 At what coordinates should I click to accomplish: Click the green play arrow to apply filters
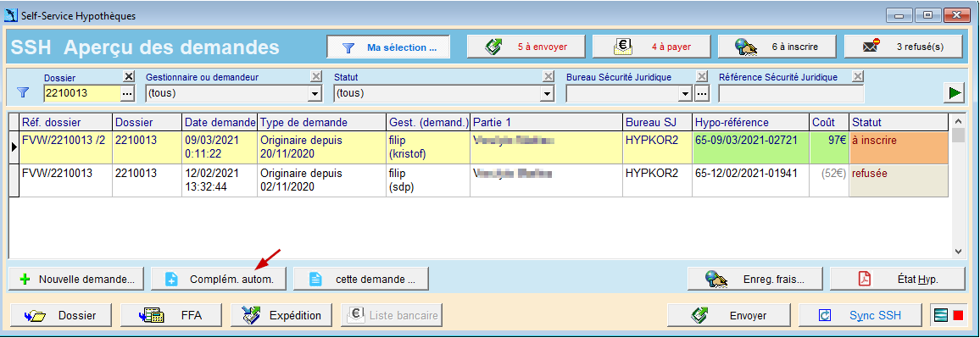[x=954, y=92]
